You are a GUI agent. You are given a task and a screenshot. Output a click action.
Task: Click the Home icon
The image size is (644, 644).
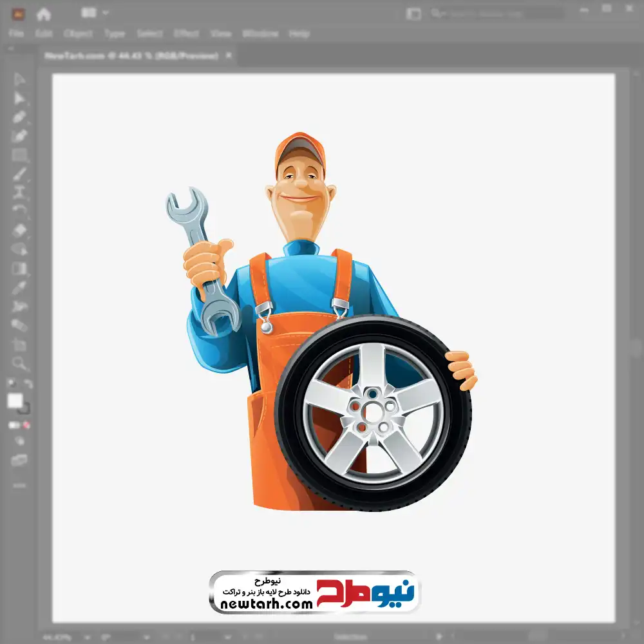click(44, 14)
